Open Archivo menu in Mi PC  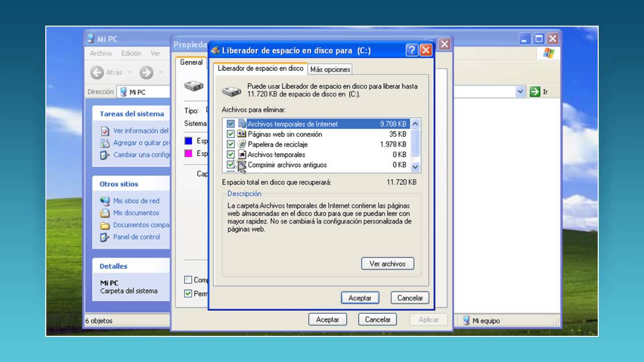[x=101, y=53]
